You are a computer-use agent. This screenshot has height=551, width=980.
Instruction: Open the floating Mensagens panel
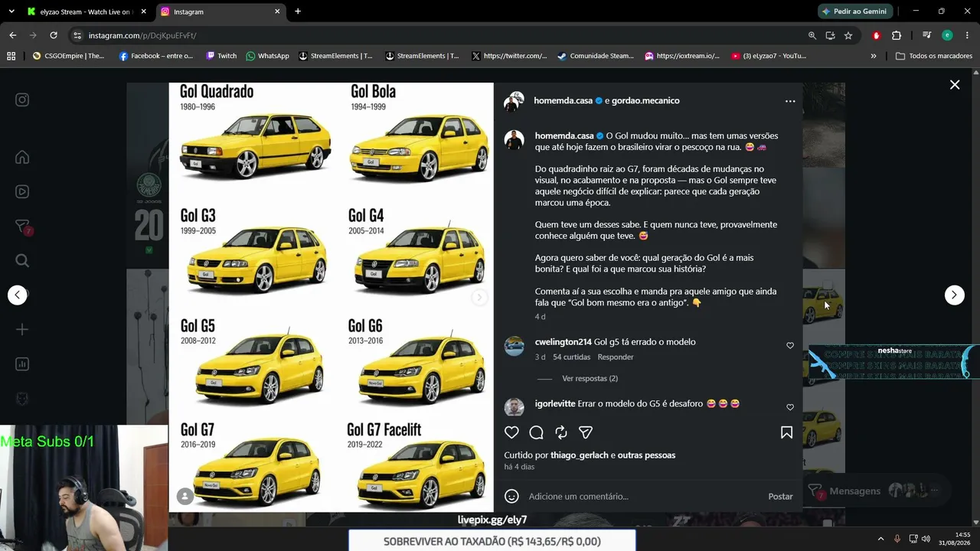876,491
